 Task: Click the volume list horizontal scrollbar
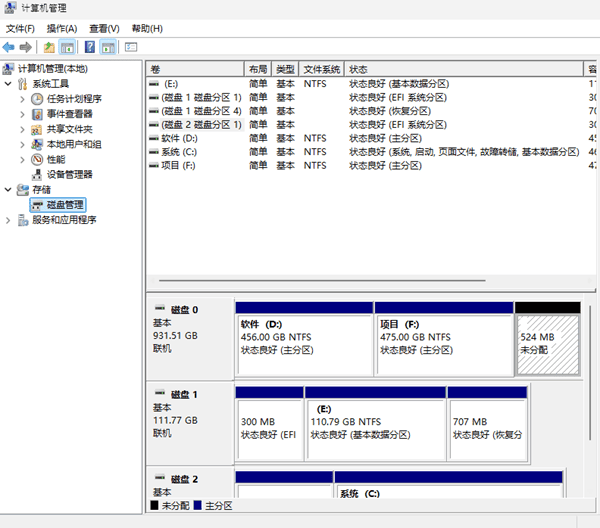[x=320, y=280]
